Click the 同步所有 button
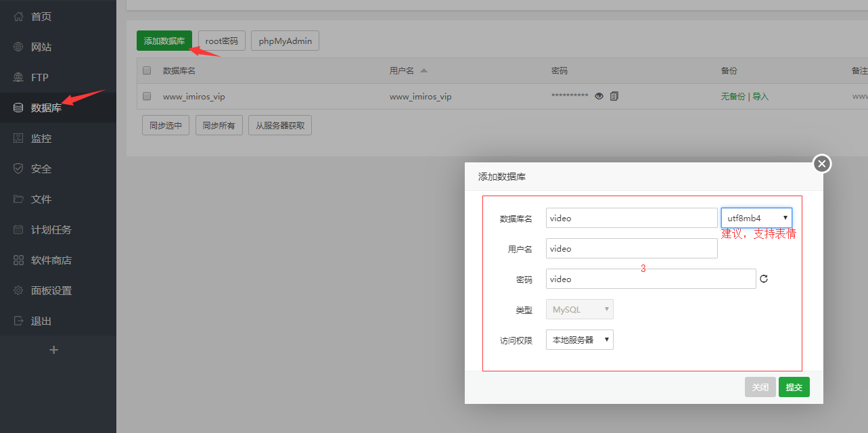The height and width of the screenshot is (433, 868). 219,125
